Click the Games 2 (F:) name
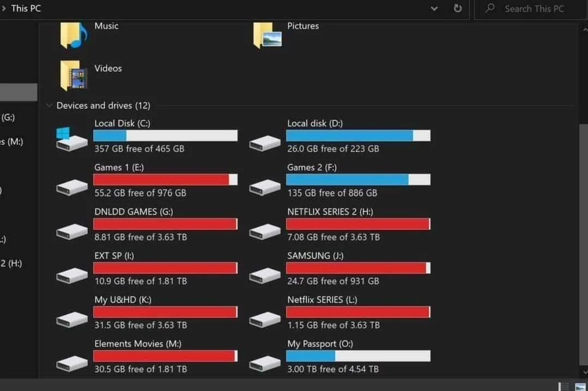The image size is (588, 391). (312, 167)
